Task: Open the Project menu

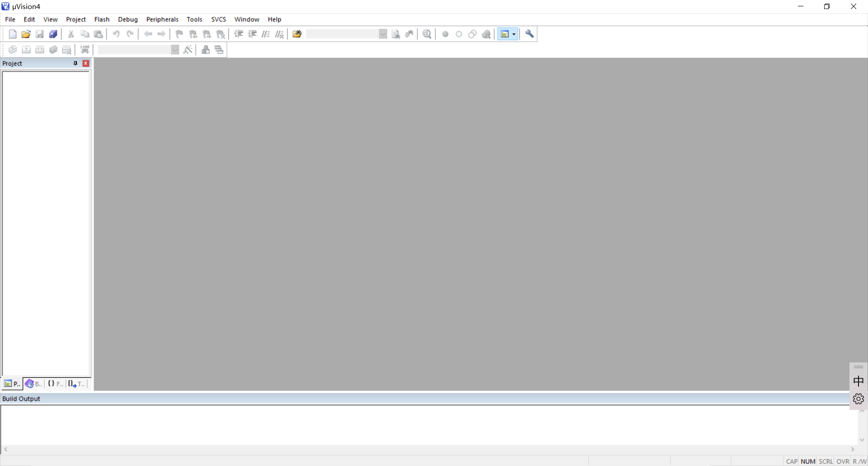Action: click(76, 19)
